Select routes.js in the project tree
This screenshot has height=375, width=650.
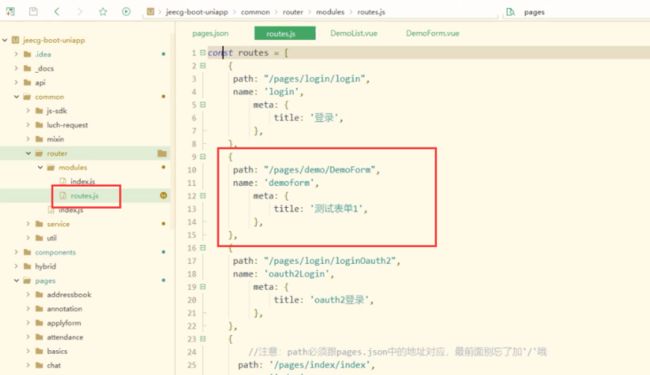[85, 195]
